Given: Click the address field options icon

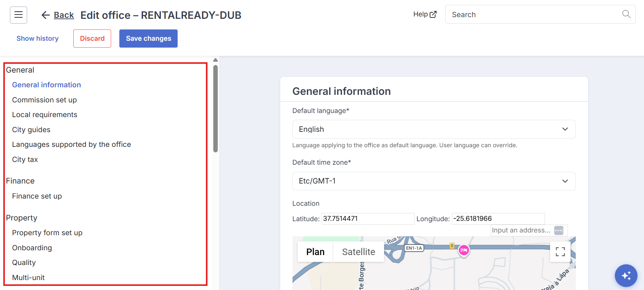Looking at the screenshot, I should [x=559, y=230].
